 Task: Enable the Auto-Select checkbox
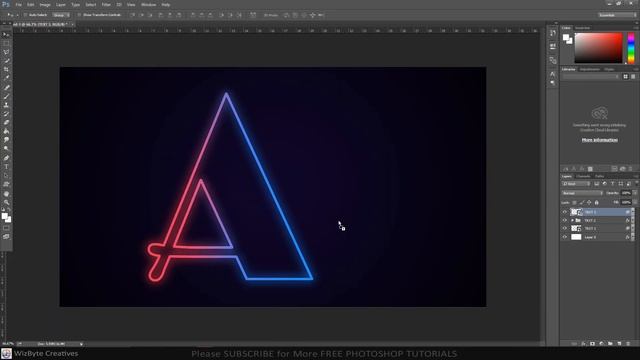(25, 15)
